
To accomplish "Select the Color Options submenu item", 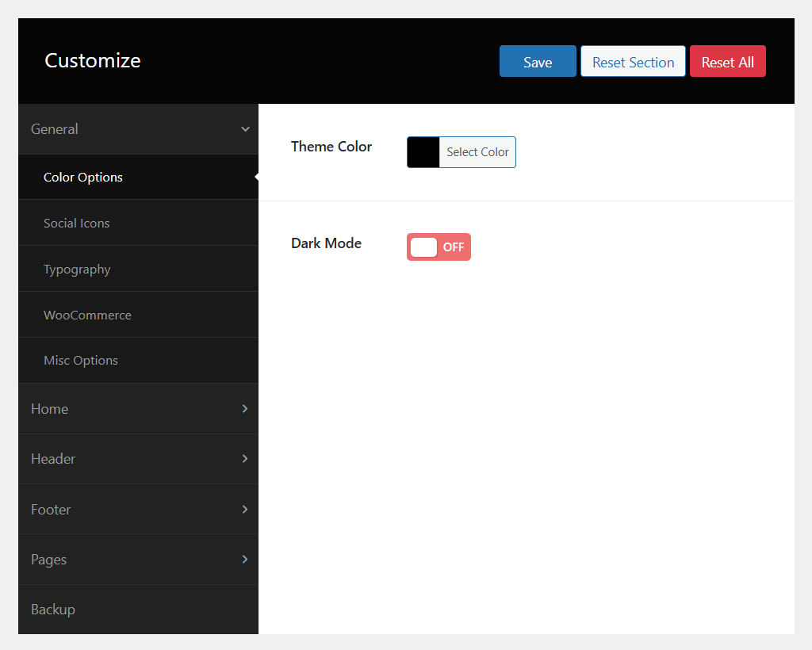I will coord(83,177).
